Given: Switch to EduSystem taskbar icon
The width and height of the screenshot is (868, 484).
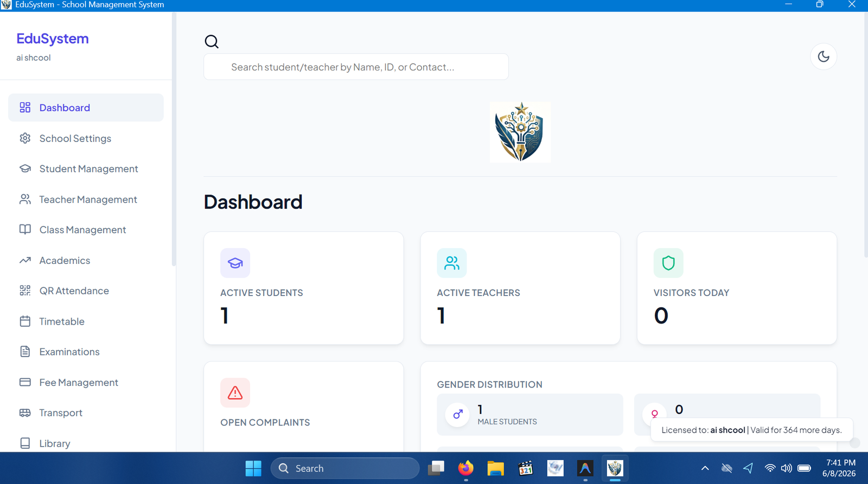Looking at the screenshot, I should [615, 468].
